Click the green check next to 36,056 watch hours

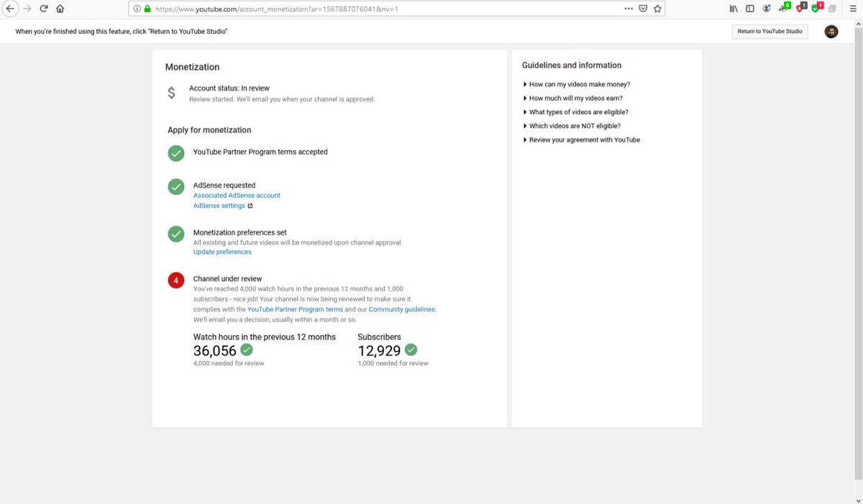(247, 349)
